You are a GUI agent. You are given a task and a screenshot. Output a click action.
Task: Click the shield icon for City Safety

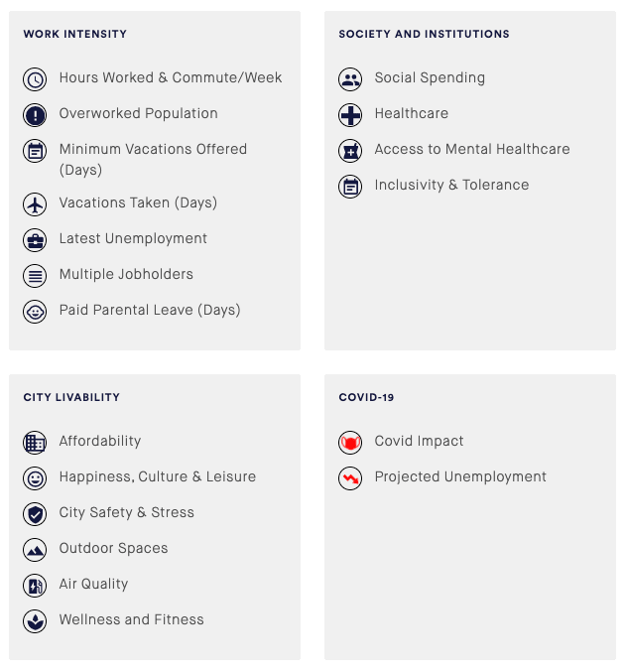click(x=35, y=514)
